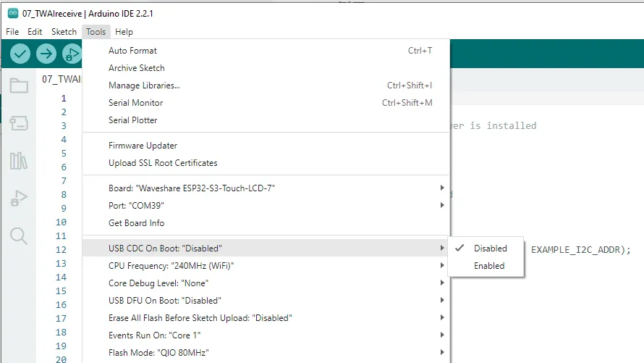Open the Sketch menu
Viewport: 644px width, 363px height.
[64, 32]
